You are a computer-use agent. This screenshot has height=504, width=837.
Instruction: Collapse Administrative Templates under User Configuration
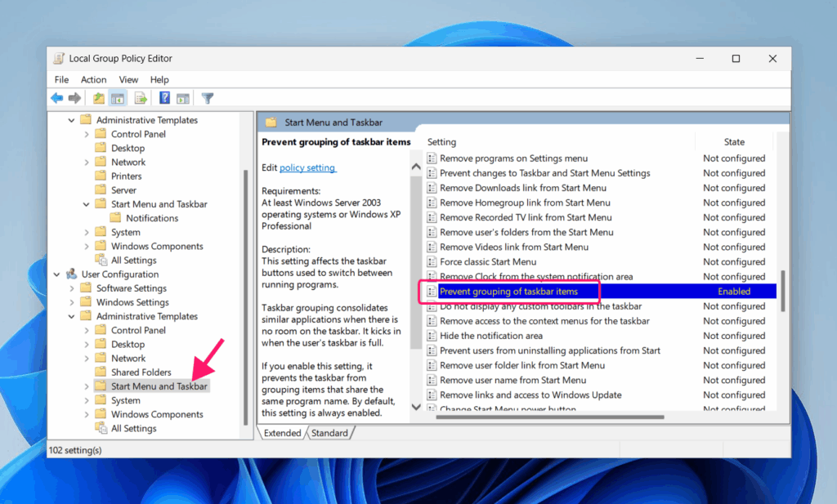[x=71, y=316]
